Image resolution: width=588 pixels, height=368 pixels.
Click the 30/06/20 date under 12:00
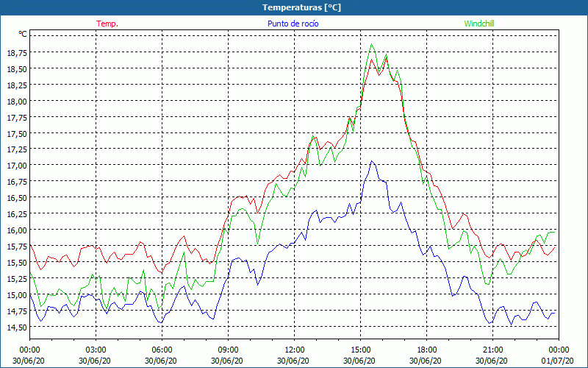pyautogui.click(x=293, y=361)
